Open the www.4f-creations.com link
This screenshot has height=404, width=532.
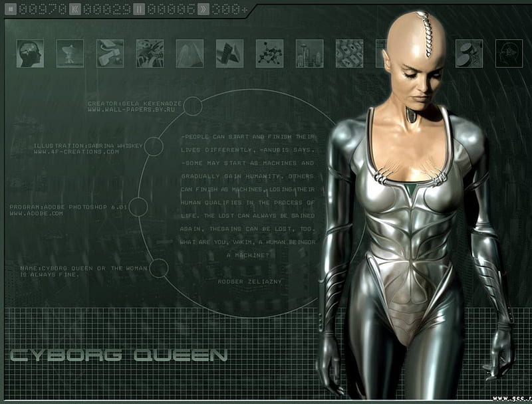(x=76, y=152)
